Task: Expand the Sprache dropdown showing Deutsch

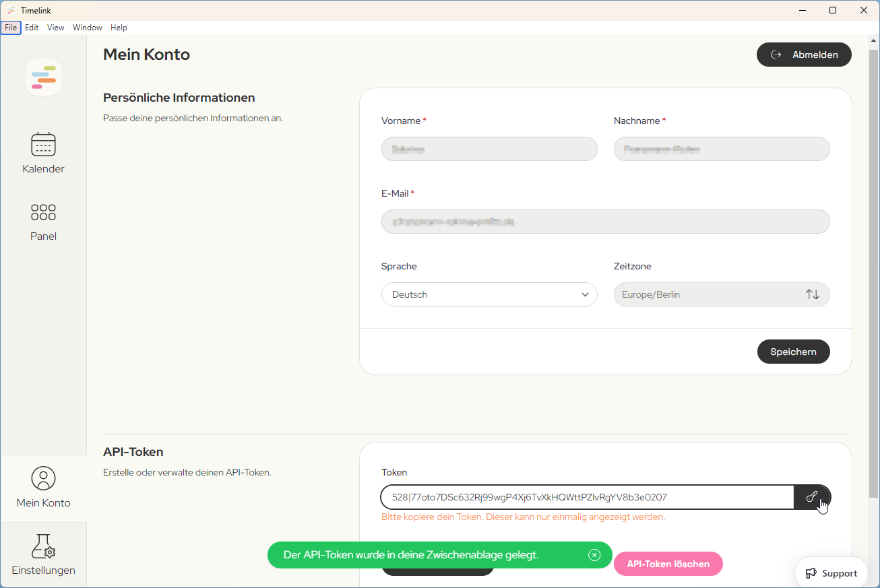Action: [x=489, y=294]
